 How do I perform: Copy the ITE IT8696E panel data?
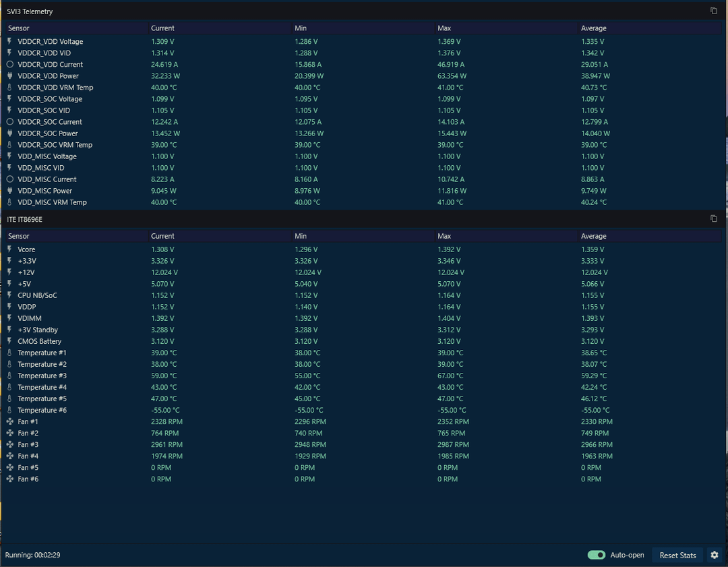point(714,218)
